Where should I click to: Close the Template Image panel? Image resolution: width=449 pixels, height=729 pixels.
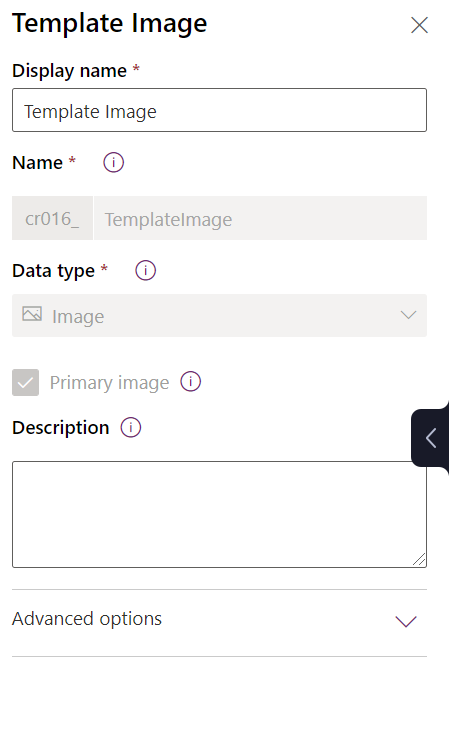pos(419,25)
